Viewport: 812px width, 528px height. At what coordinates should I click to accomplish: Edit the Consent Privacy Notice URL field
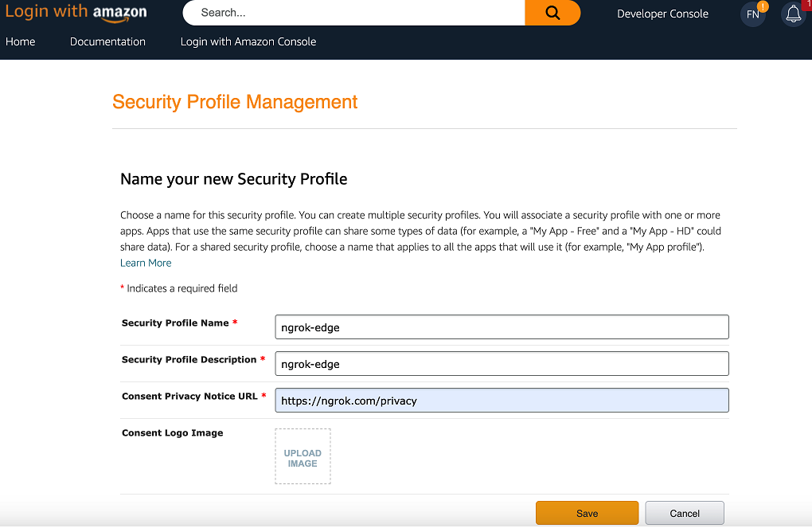coord(502,401)
